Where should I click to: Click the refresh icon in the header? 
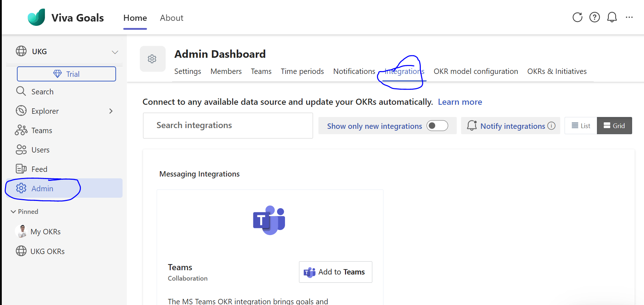click(x=577, y=17)
